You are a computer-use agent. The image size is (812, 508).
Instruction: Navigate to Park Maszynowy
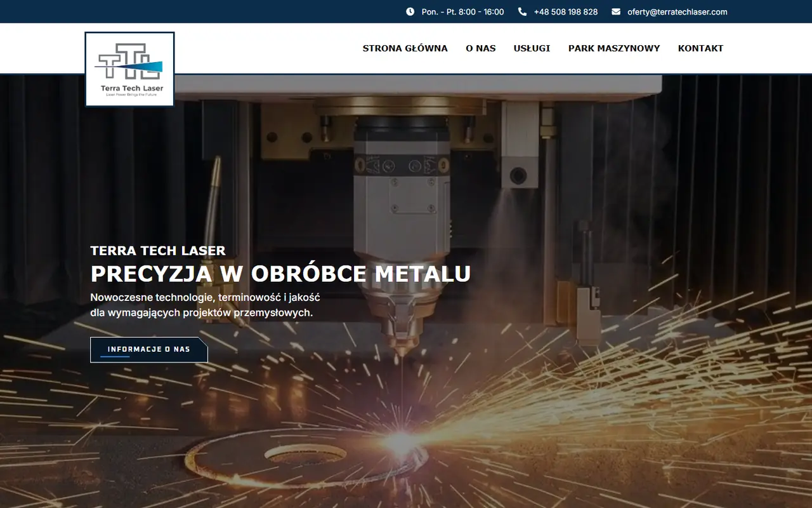click(x=614, y=48)
